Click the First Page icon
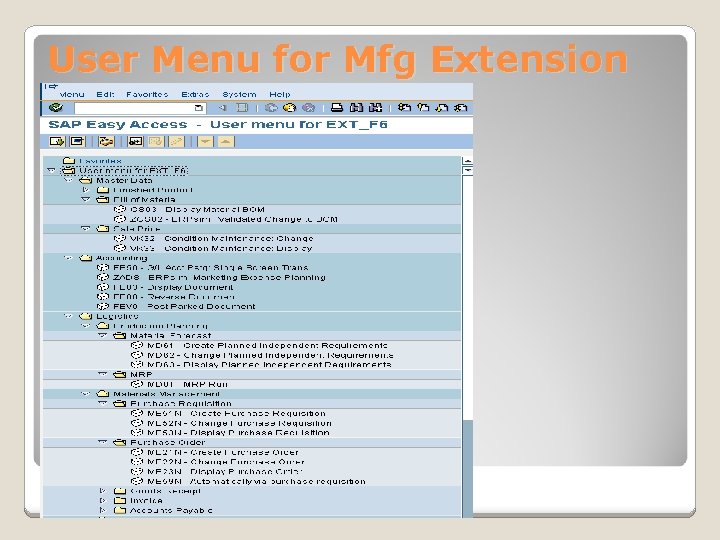 tap(405, 107)
